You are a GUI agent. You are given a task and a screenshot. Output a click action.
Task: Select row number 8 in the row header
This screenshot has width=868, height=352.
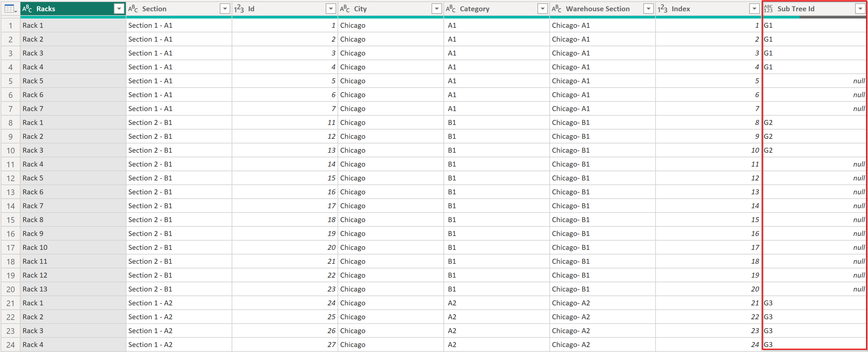point(11,123)
